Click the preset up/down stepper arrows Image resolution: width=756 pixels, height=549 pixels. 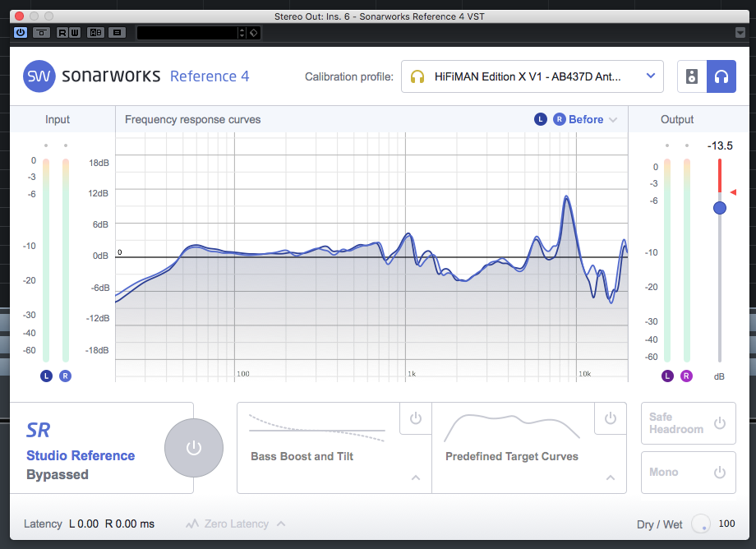tap(242, 33)
